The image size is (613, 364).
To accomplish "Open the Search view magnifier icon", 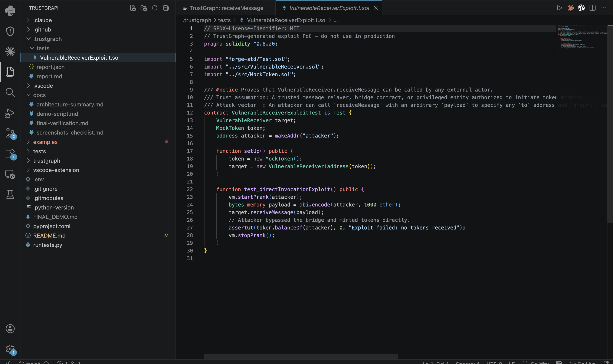I will click(x=10, y=92).
